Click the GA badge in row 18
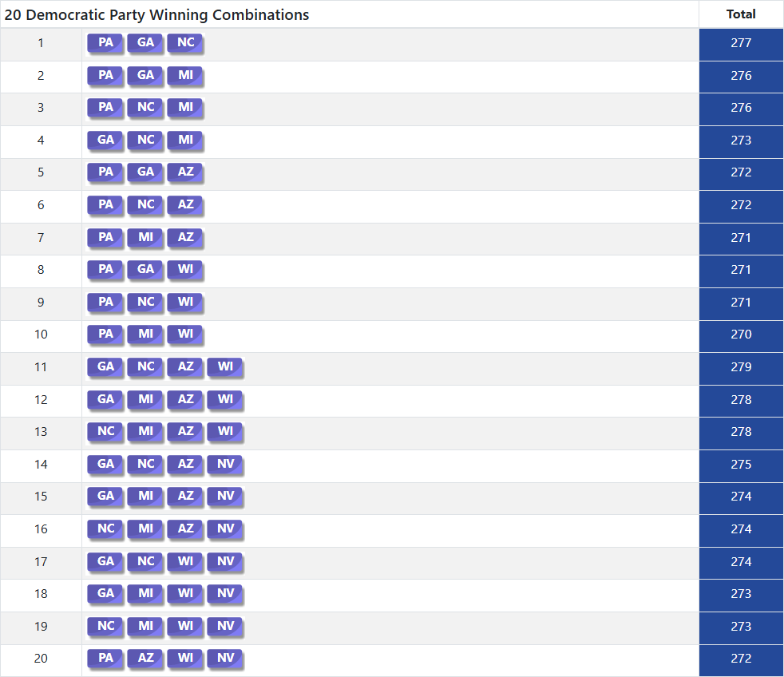 [105, 593]
